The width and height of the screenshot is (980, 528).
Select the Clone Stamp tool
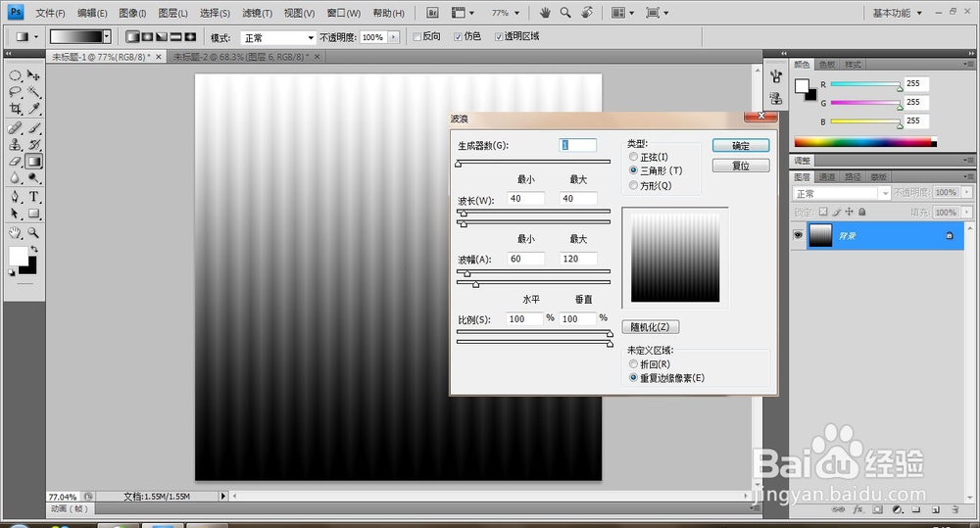tap(16, 145)
